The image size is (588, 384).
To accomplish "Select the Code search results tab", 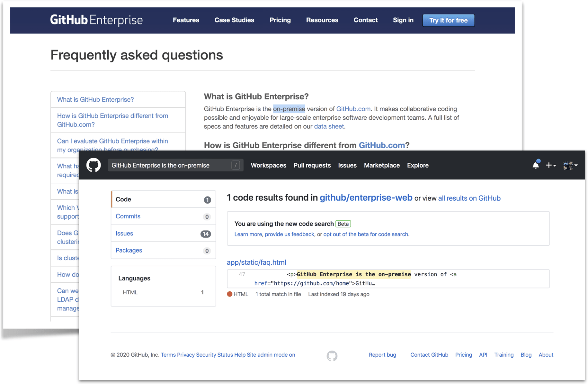I will (164, 199).
